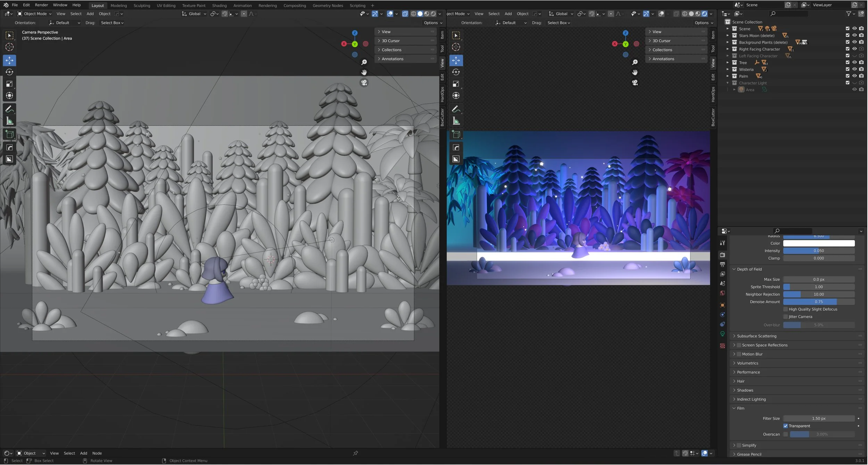Click the white bloom Color swatch
The image size is (868, 465).
[x=819, y=244]
